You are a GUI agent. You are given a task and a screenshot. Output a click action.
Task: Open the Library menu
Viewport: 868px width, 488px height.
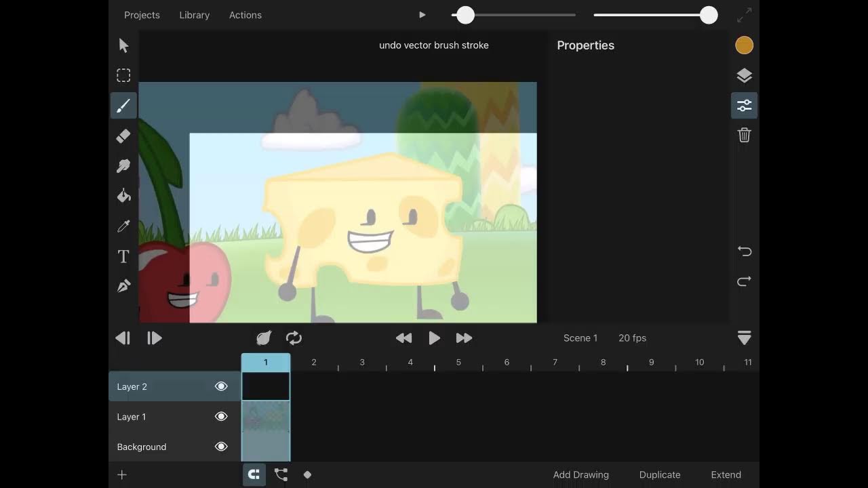(x=195, y=15)
